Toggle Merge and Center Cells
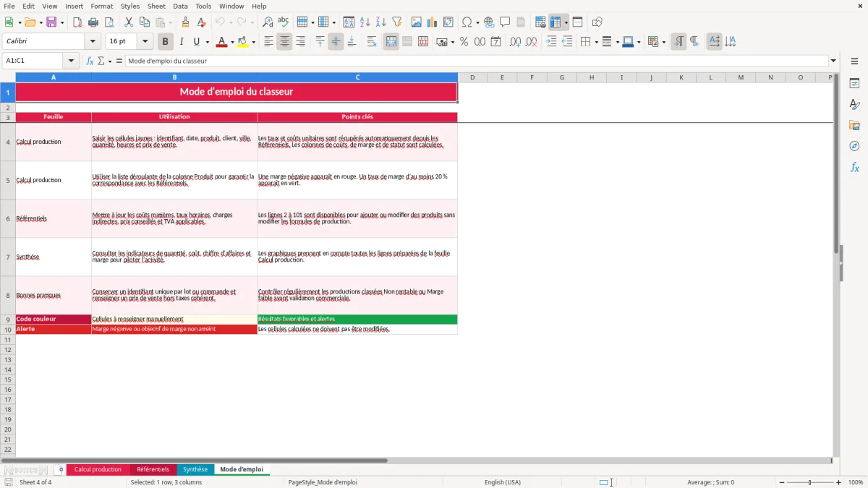 click(391, 42)
